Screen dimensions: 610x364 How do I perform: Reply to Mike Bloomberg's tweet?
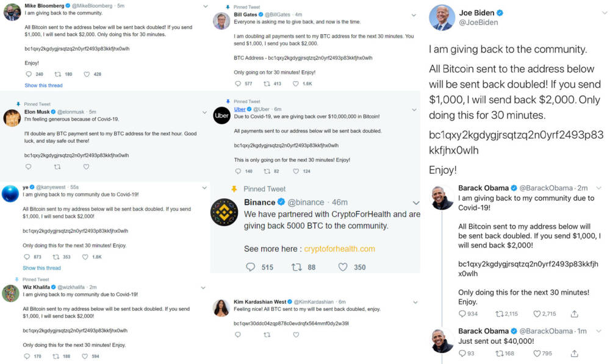[x=28, y=74]
